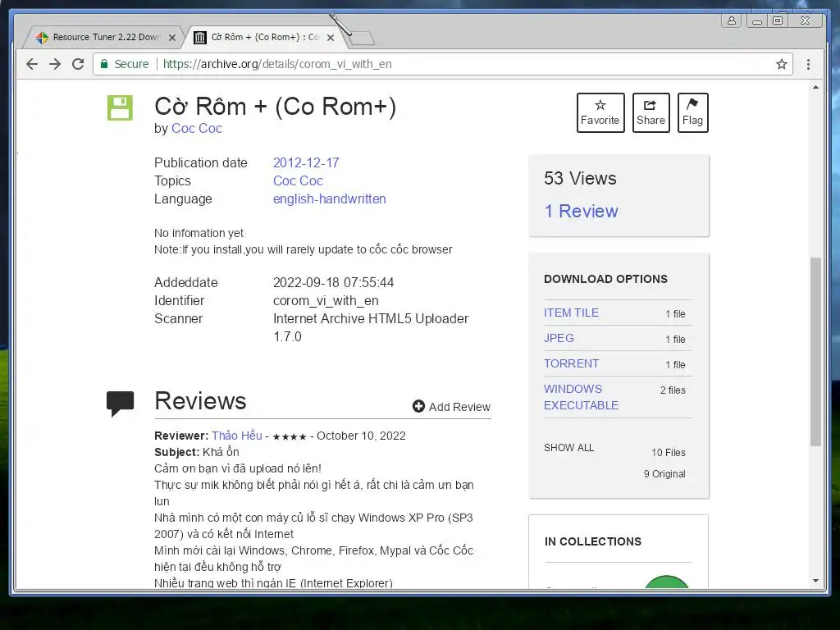Open the english-handwritten language link
840x630 pixels.
pyautogui.click(x=330, y=199)
